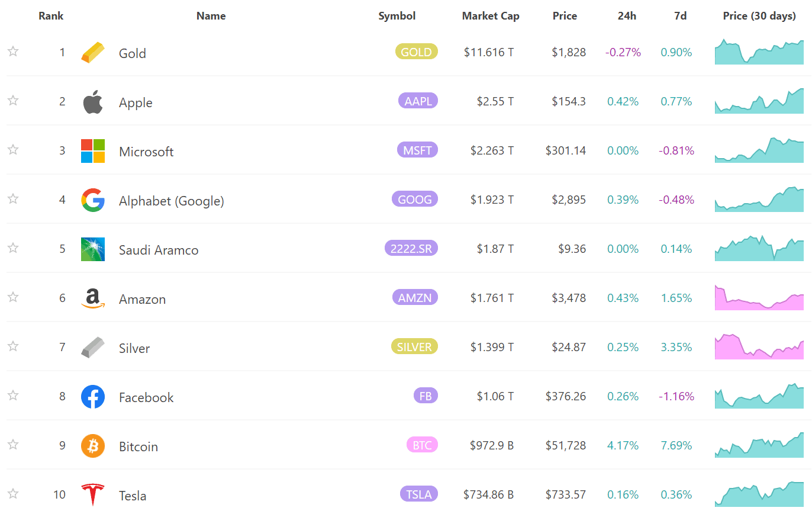Open the Saudi Aramco link

159,250
